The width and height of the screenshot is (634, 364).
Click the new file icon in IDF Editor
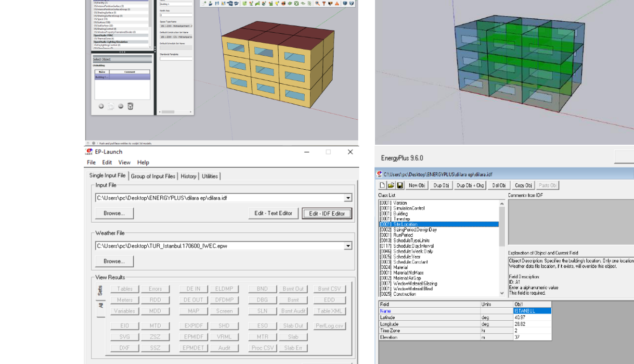coord(382,185)
